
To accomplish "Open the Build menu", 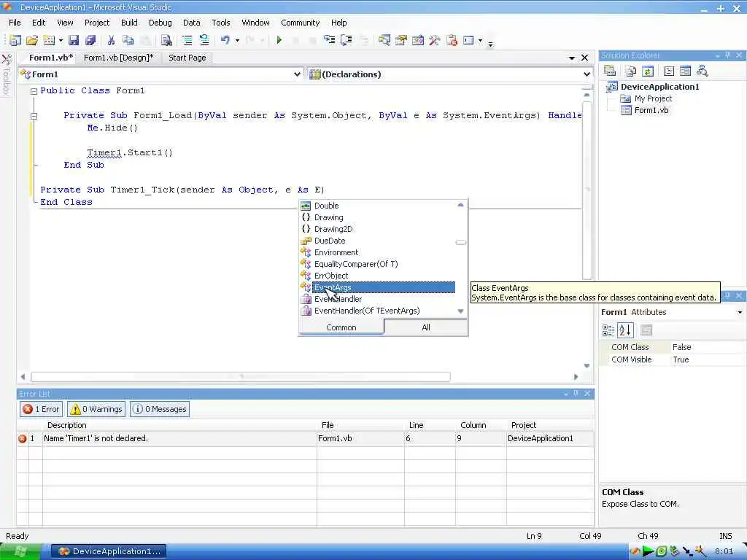I will 129,23.
